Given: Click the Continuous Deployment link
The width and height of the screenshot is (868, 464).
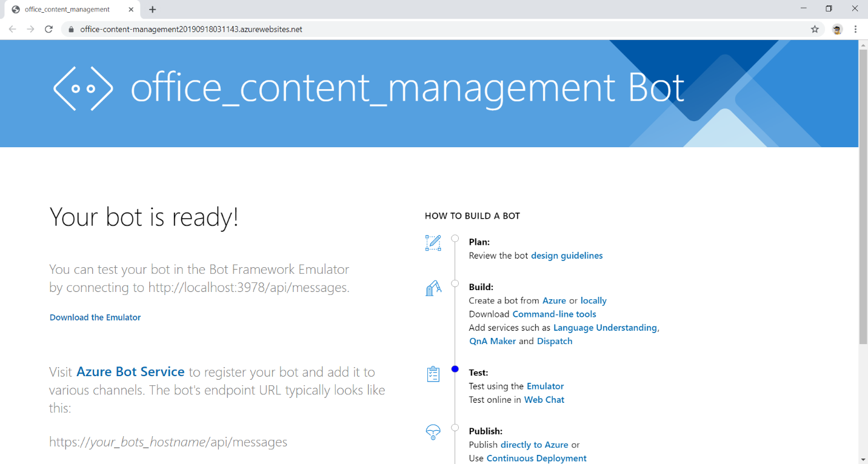Looking at the screenshot, I should point(536,459).
